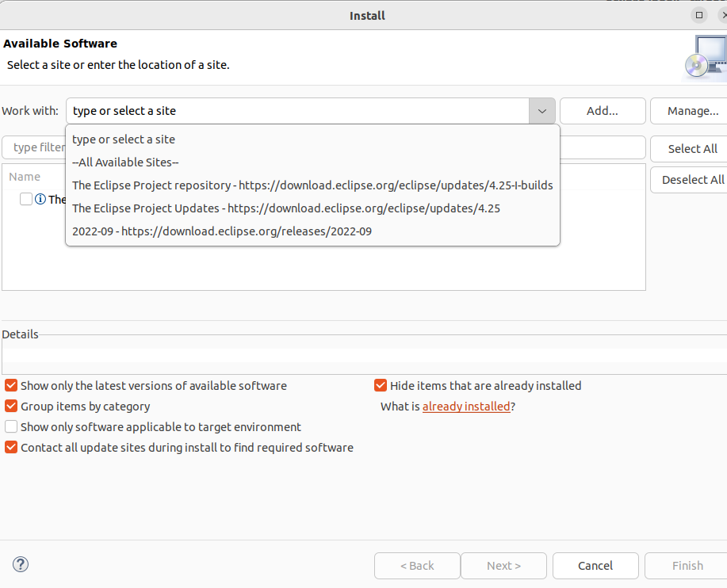Open the Work with site dropdown
This screenshot has height=588, width=727.
click(541, 110)
